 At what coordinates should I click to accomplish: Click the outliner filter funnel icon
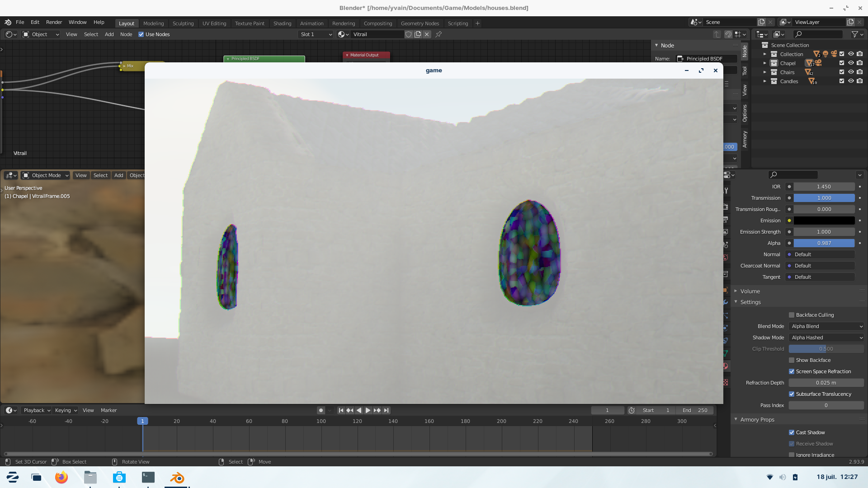click(x=856, y=34)
